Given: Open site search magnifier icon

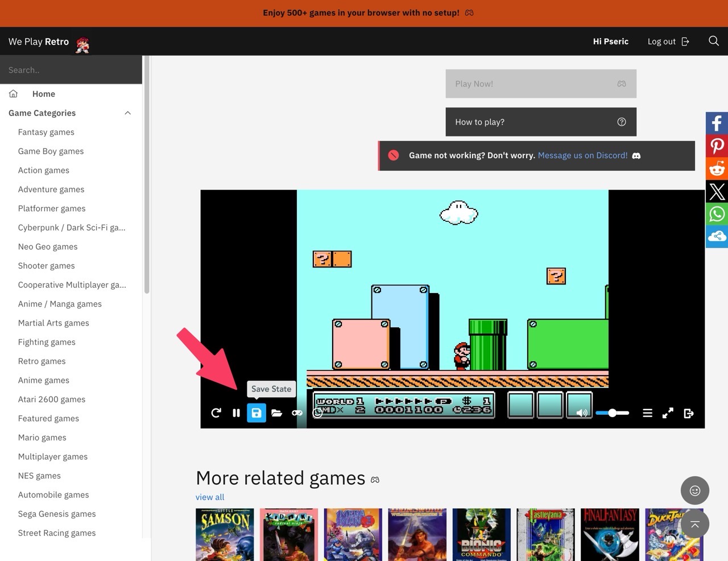Looking at the screenshot, I should pyautogui.click(x=714, y=41).
